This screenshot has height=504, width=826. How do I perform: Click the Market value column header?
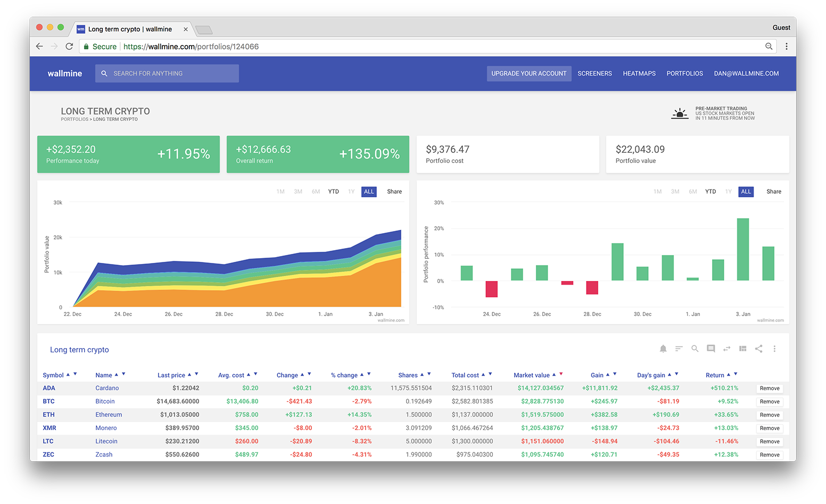tap(532, 375)
